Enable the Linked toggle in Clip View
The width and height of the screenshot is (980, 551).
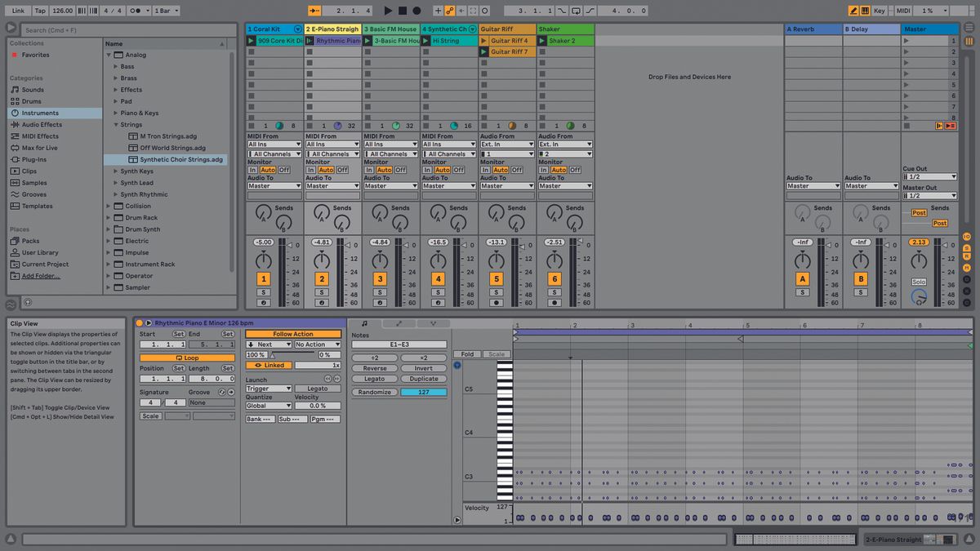pos(269,365)
